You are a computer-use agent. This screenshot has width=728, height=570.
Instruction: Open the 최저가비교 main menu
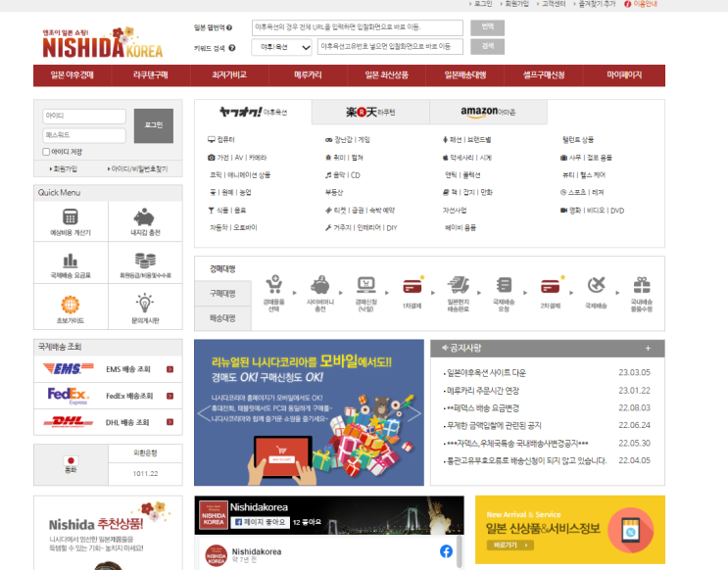[x=229, y=75]
